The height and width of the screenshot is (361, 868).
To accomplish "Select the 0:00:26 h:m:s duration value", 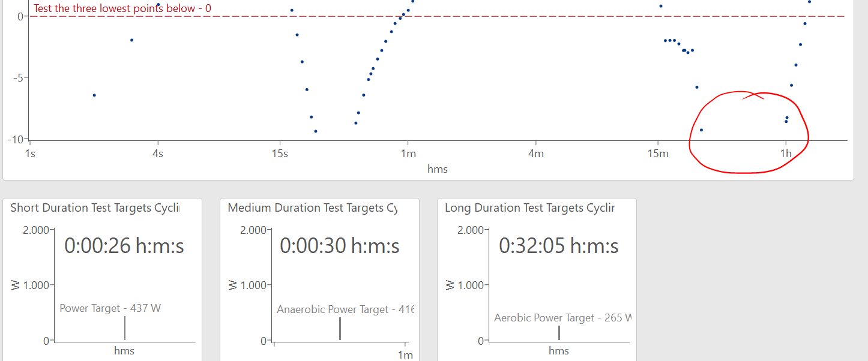I will click(124, 246).
